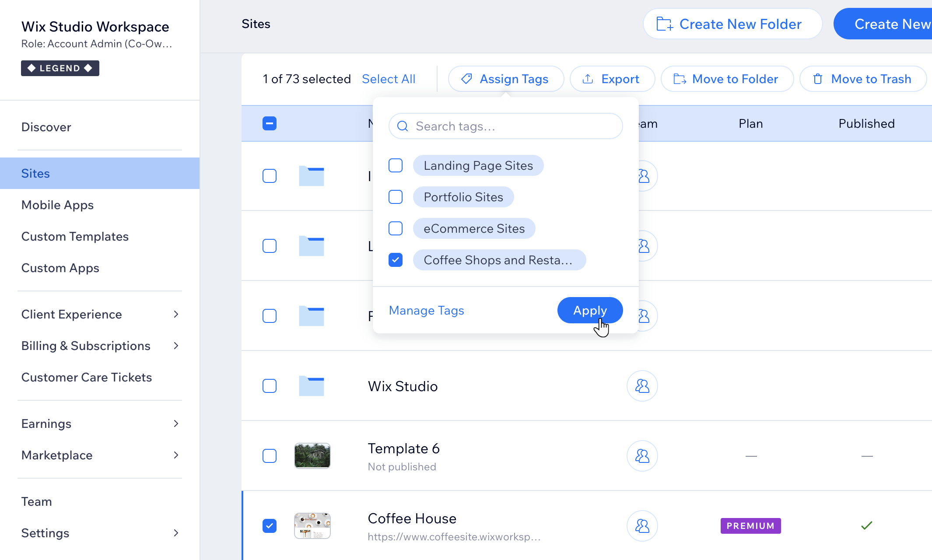Click the LEGEND badge
Image resolution: width=932 pixels, height=560 pixels.
pyautogui.click(x=60, y=68)
